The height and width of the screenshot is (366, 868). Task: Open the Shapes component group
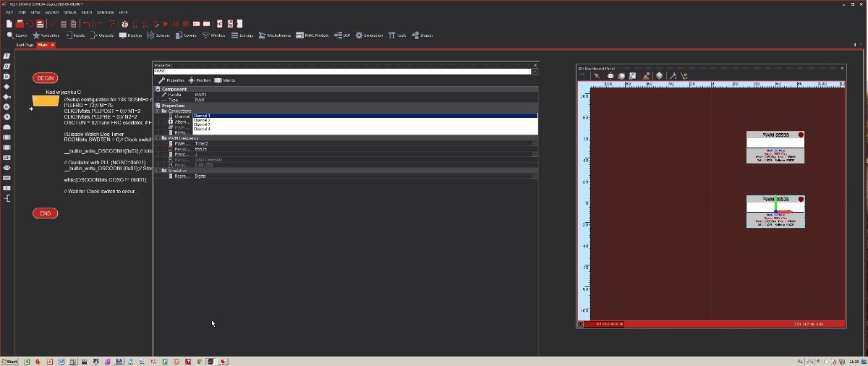tap(422, 35)
